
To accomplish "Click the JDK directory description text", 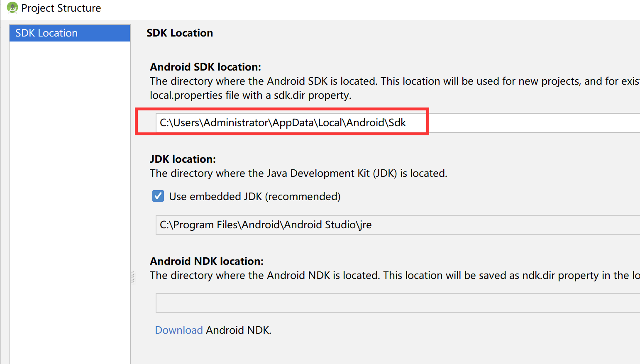I will (x=299, y=173).
